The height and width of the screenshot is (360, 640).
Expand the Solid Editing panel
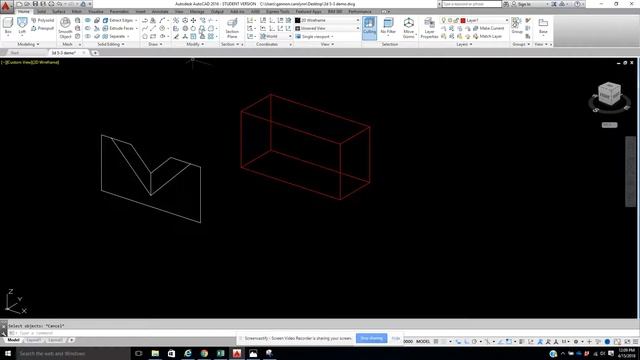(111, 44)
